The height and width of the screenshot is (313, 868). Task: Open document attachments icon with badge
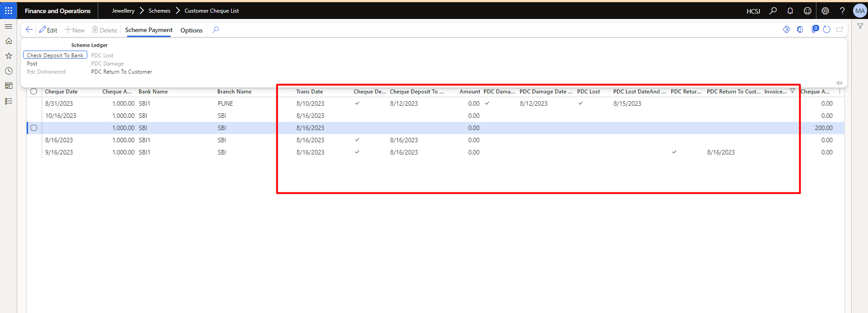click(x=815, y=29)
